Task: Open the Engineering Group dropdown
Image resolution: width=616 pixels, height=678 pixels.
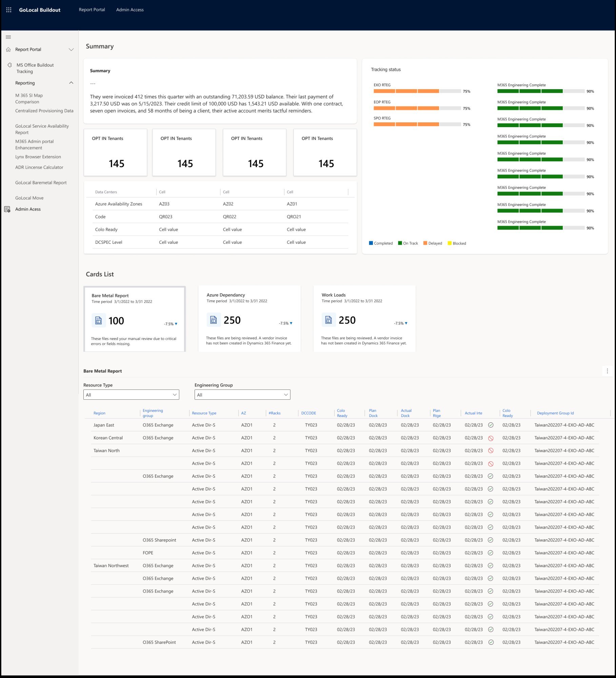Action: tap(242, 395)
